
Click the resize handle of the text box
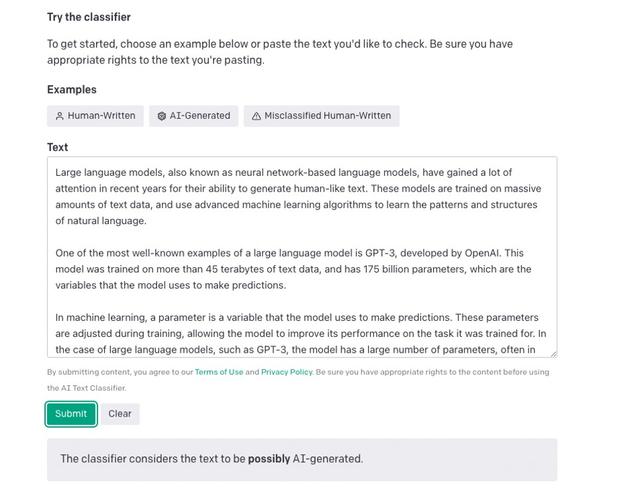pyautogui.click(x=553, y=354)
